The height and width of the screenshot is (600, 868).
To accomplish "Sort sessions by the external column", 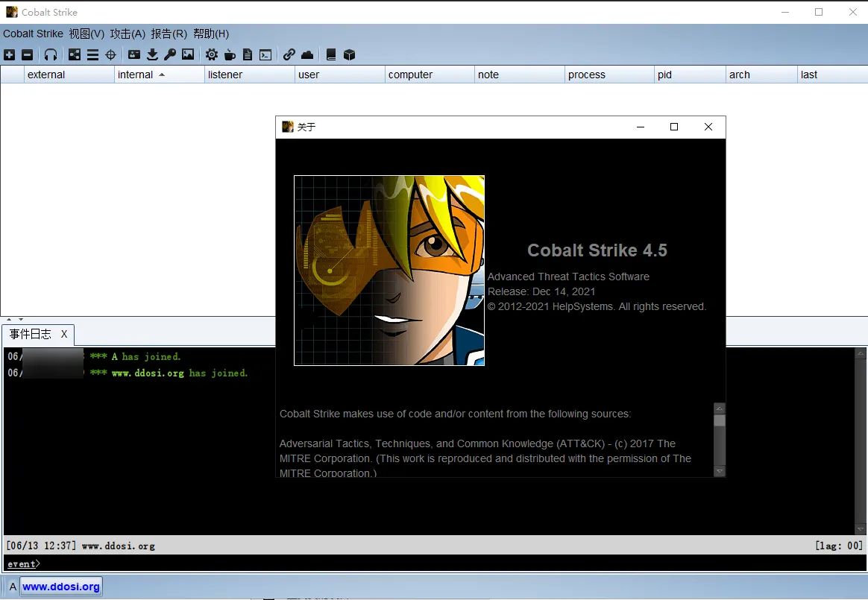I will [69, 75].
